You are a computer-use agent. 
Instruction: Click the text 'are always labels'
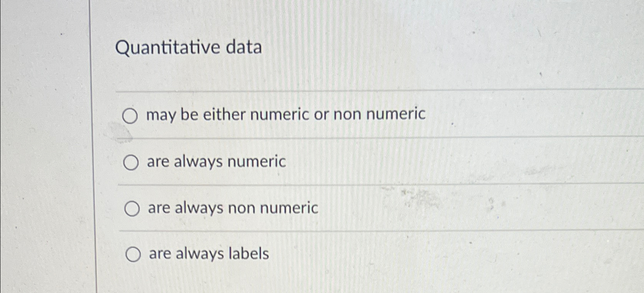click(x=208, y=253)
